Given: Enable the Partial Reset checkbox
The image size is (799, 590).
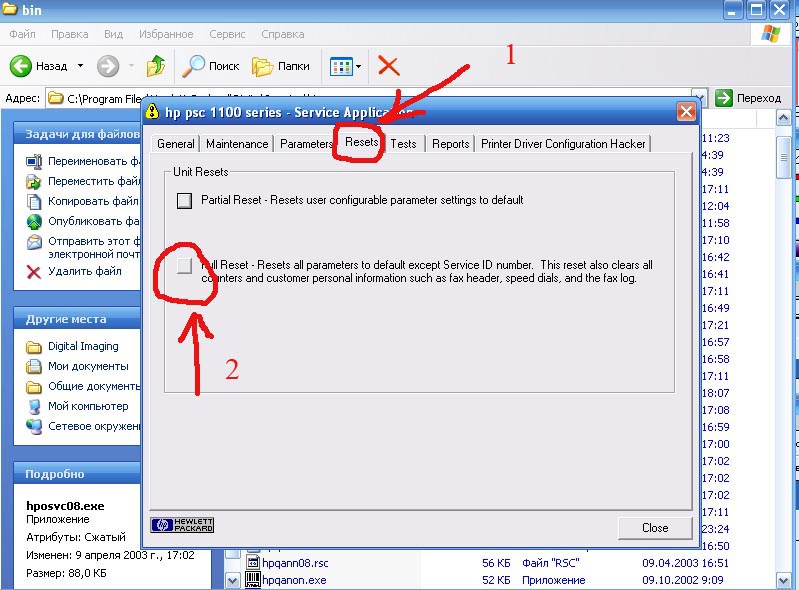Looking at the screenshot, I should (x=184, y=200).
